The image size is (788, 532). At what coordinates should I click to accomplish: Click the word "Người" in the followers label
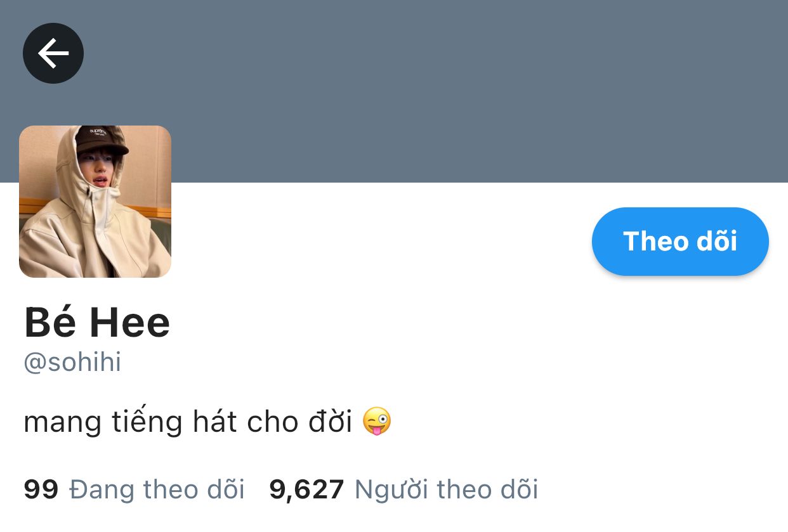pyautogui.click(x=391, y=490)
